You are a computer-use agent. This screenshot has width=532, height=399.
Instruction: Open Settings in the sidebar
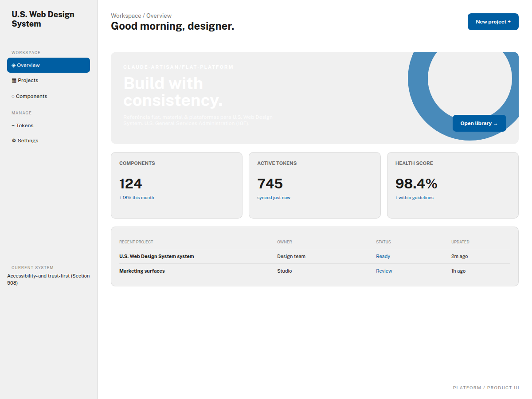[x=48, y=141]
